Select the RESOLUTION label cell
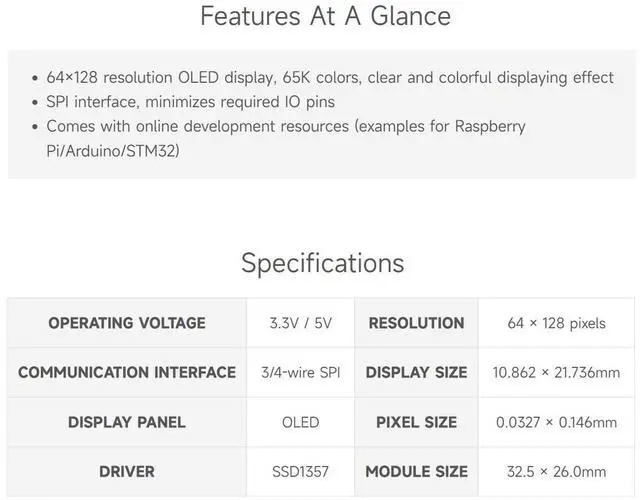This screenshot has height=500, width=640. point(416,323)
